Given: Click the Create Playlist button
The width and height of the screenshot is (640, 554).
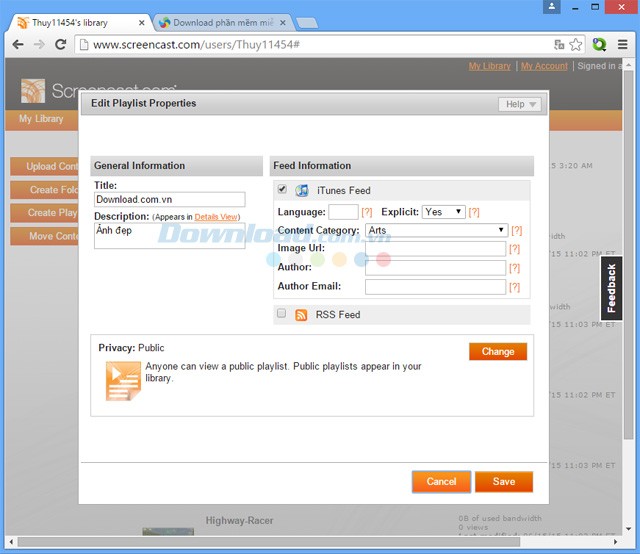Looking at the screenshot, I should (x=44, y=213).
